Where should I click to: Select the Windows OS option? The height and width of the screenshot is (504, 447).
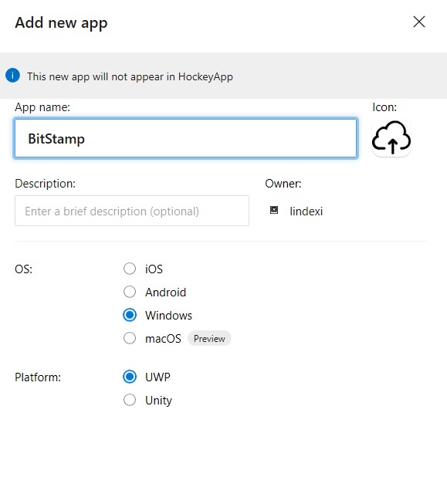(x=130, y=315)
